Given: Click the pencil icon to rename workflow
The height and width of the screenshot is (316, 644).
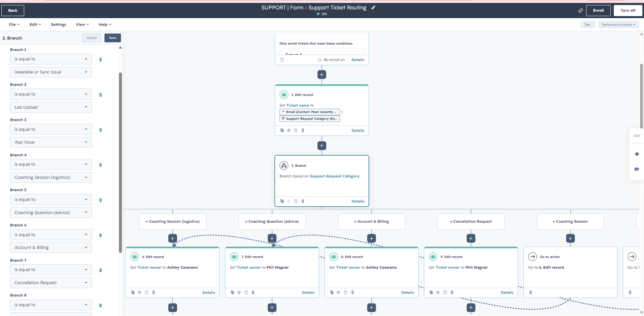Looking at the screenshot, I should point(373,8).
